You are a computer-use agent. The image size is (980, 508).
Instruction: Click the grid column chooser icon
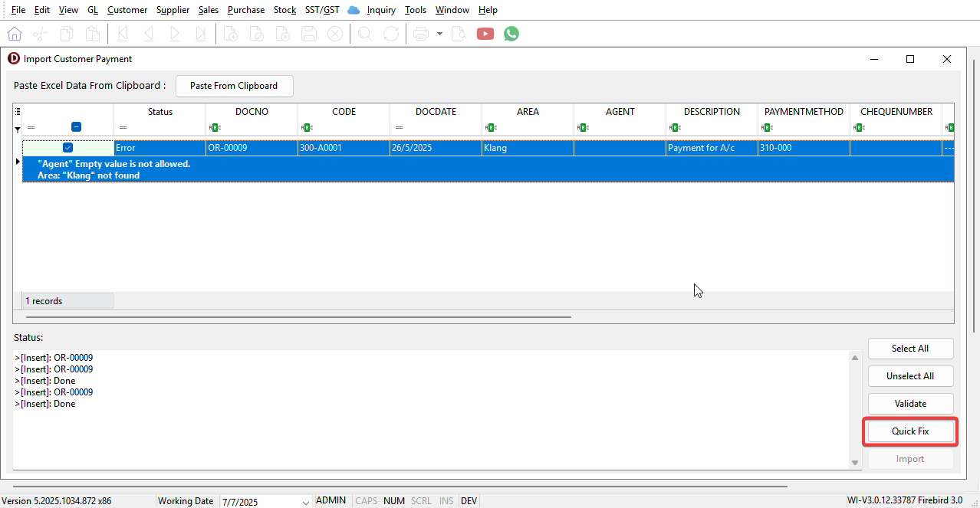(18, 112)
